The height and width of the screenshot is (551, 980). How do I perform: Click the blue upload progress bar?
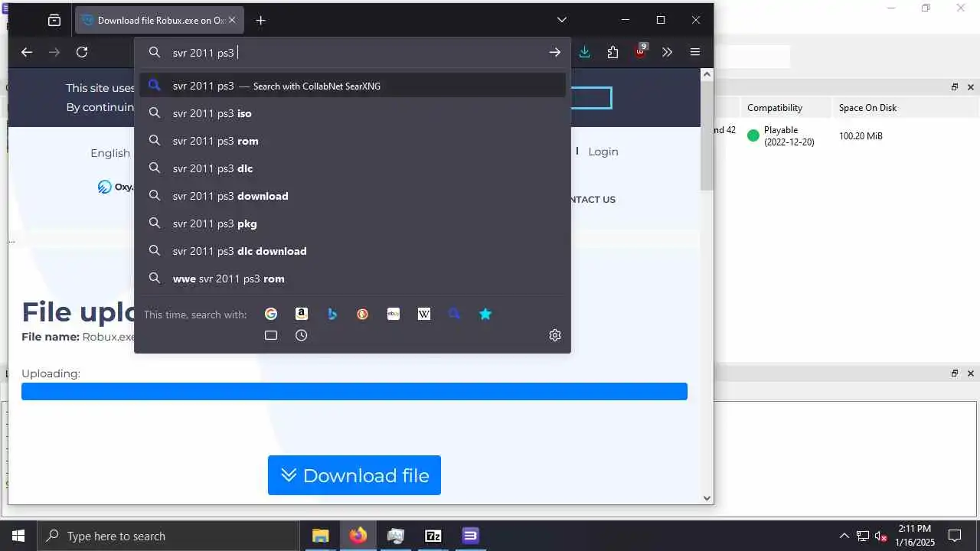pos(354,391)
